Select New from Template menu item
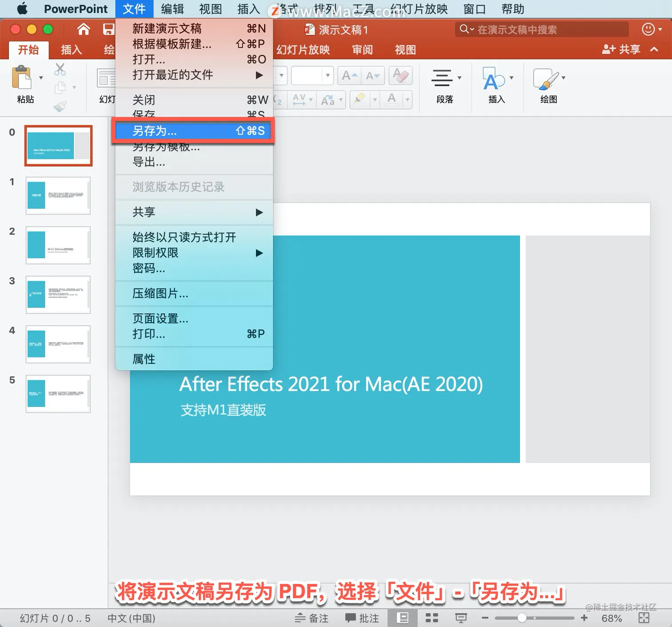The height and width of the screenshot is (627, 672). (x=194, y=44)
